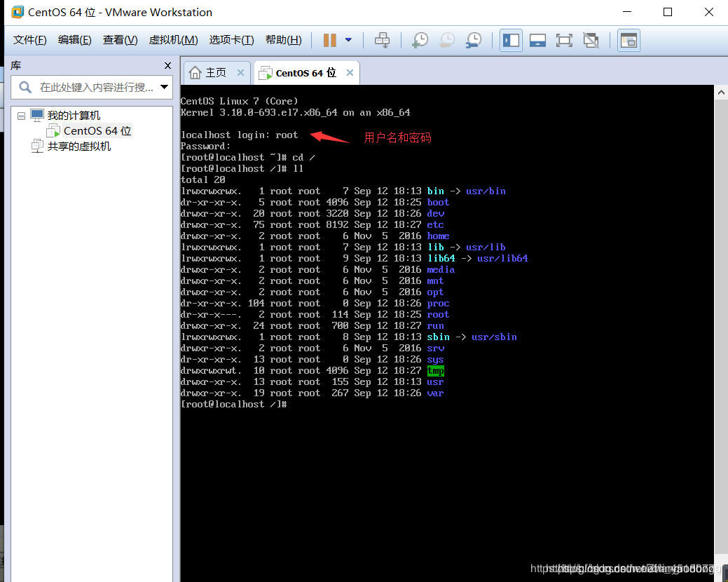Open the 虚拟机(M) menu

[173, 41]
